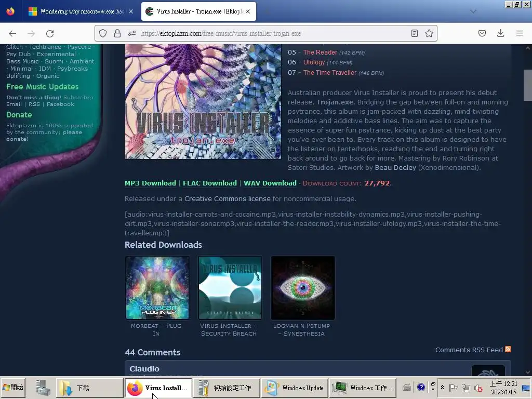Click Virus Installer – Security Breach caption
532x399 pixels.
[229, 329]
